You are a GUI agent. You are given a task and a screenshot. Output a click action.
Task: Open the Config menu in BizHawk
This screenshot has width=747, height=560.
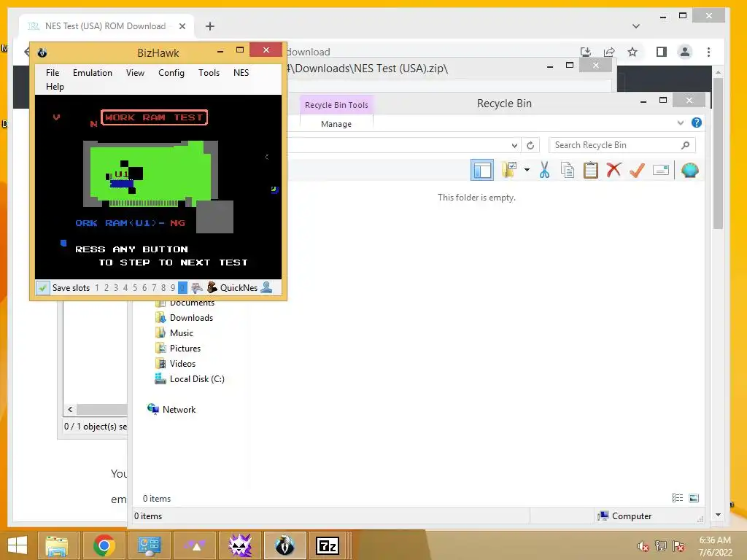(171, 73)
